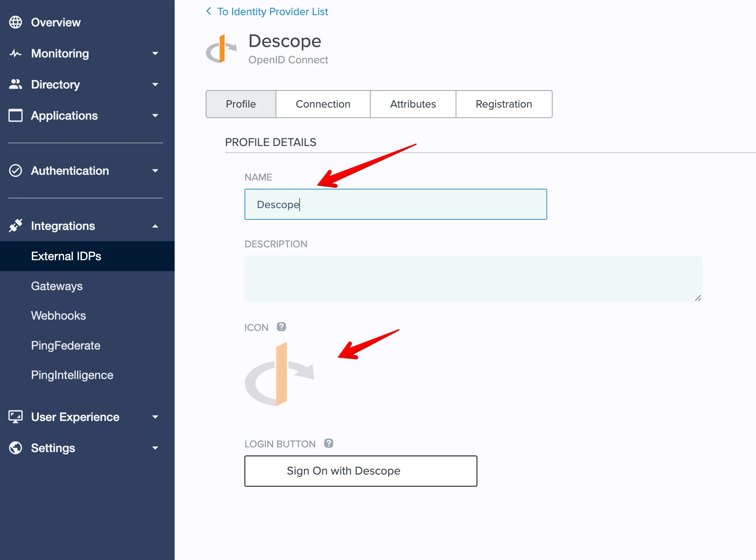Collapse the Integrations section
This screenshot has height=560, width=756.
(155, 226)
